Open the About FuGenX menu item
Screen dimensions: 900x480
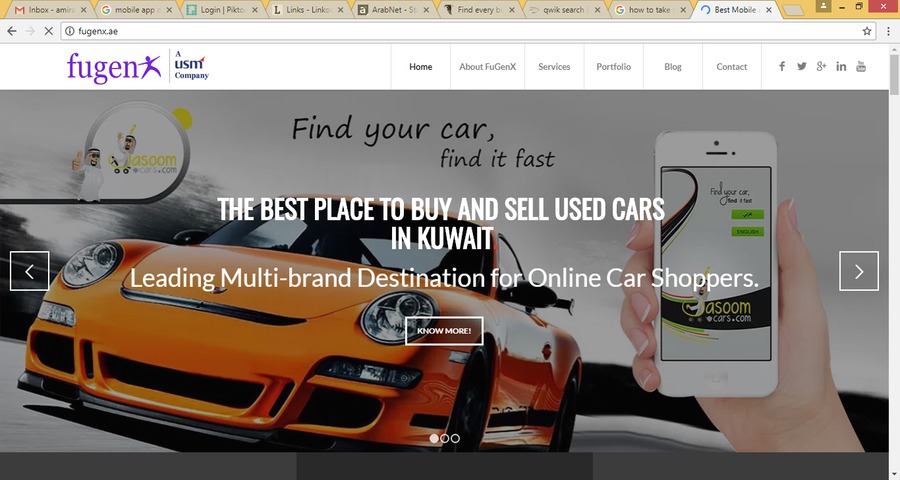click(x=487, y=67)
